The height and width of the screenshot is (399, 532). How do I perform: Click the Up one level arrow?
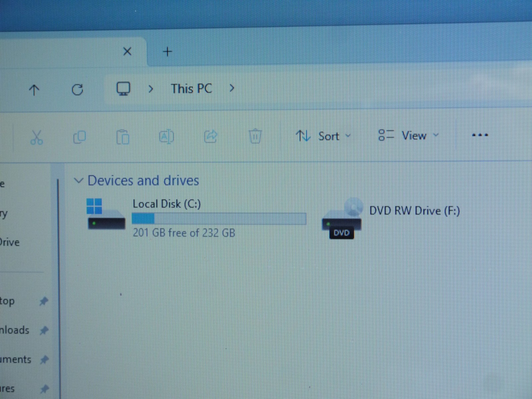34,90
